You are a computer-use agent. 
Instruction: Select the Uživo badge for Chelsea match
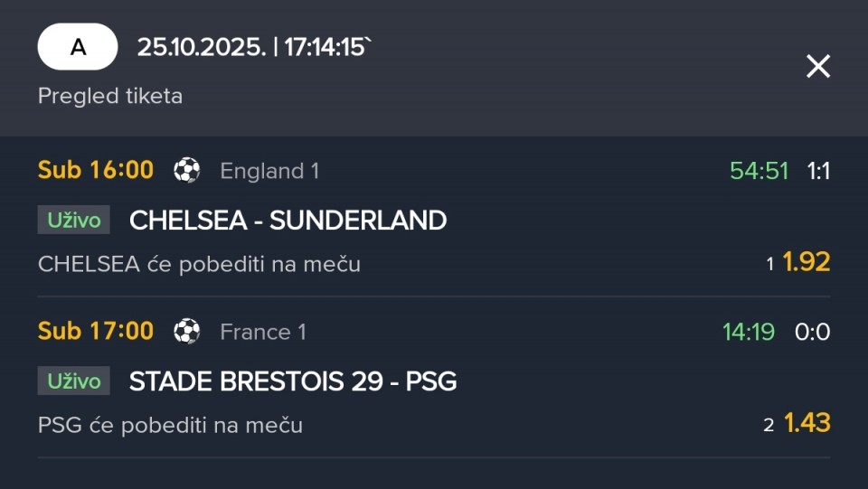[73, 220]
